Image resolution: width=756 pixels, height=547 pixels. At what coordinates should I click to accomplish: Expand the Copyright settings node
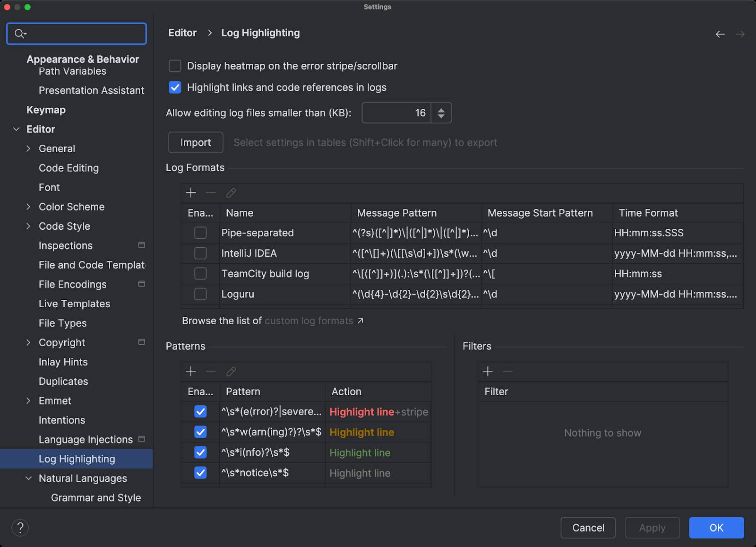coord(28,342)
